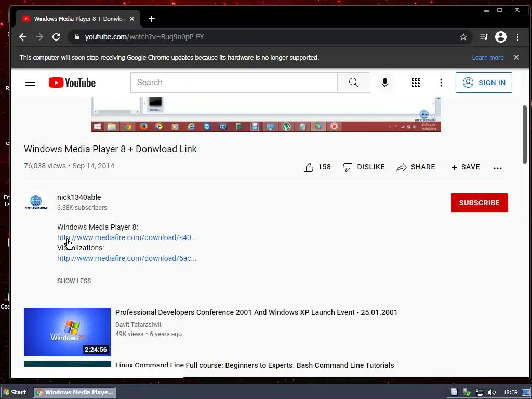Open Chrome media controls icon

point(484,37)
